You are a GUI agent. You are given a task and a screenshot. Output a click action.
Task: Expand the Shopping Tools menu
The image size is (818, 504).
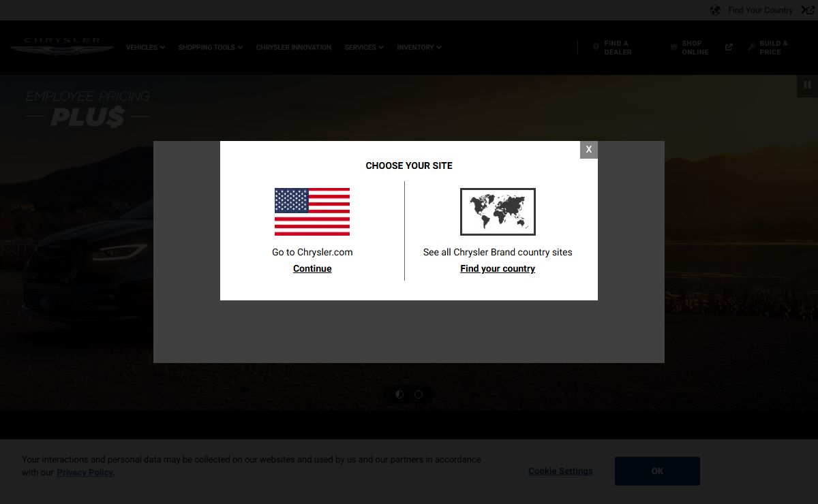click(211, 48)
